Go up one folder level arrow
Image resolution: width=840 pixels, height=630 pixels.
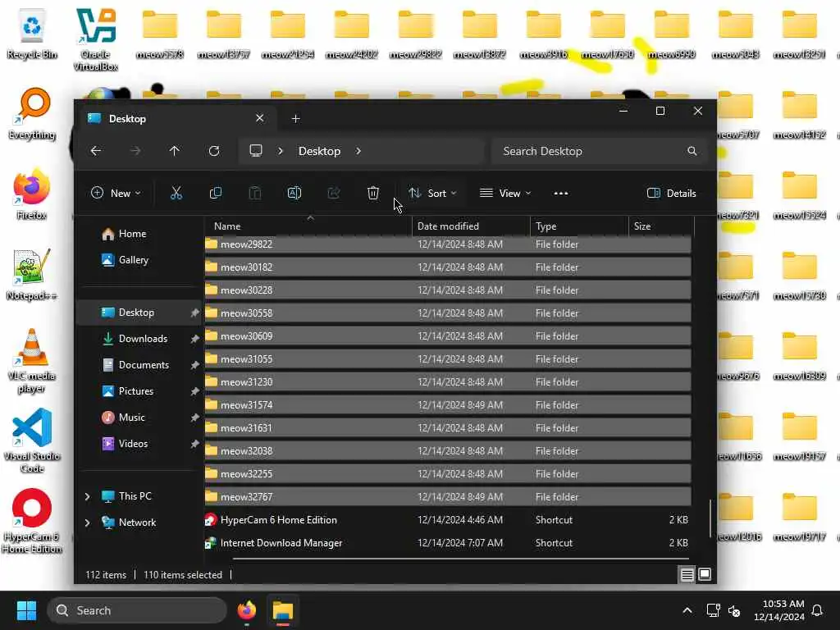(x=175, y=151)
